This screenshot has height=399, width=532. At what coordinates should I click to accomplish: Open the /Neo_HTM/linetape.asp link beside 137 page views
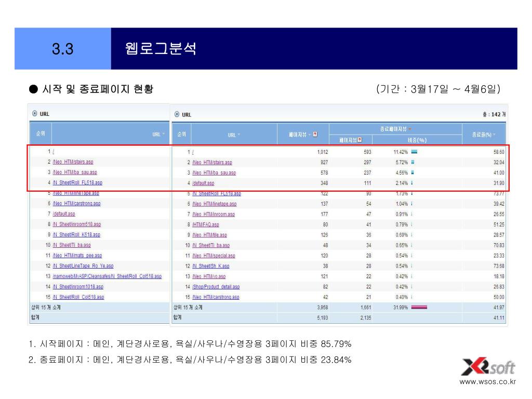point(215,204)
